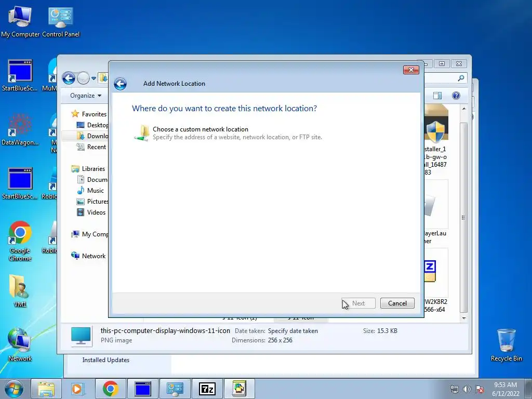This screenshot has height=399, width=532.
Task: Go back in Add Network Location wizard
Action: click(x=120, y=84)
